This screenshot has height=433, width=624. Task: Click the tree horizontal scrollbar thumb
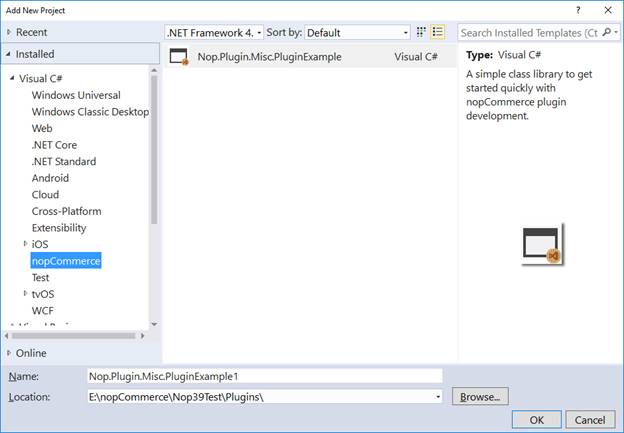tap(74, 336)
